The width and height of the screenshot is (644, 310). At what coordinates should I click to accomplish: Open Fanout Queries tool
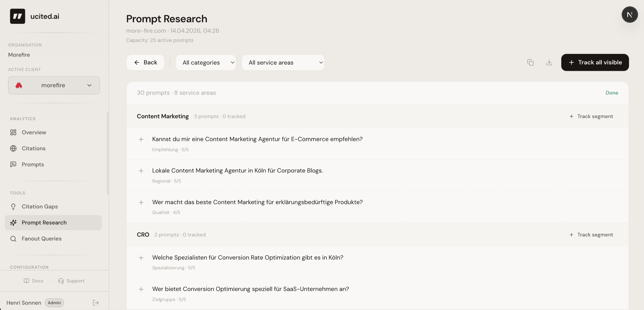point(53,239)
